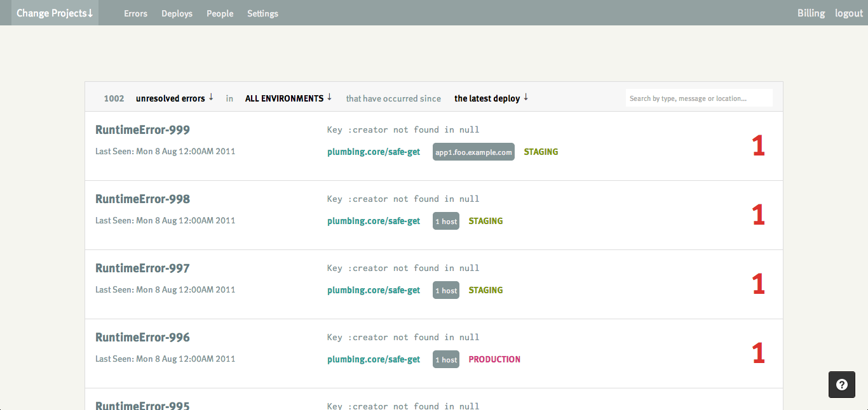Open the ALL ENVIRONMENTS filter dropdown

tap(288, 98)
